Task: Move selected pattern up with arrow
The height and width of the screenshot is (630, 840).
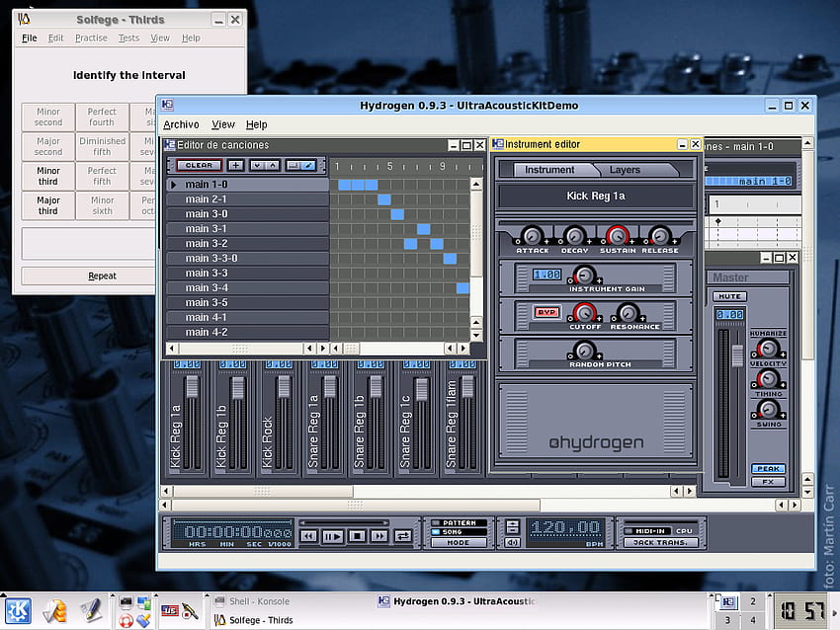Action: tap(272, 165)
